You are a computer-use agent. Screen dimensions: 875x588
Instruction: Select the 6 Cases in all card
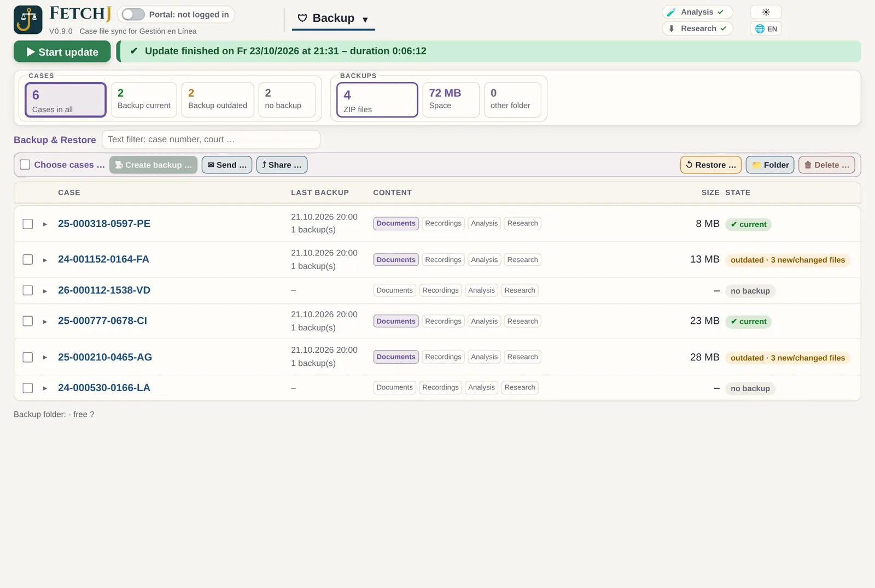pos(66,100)
